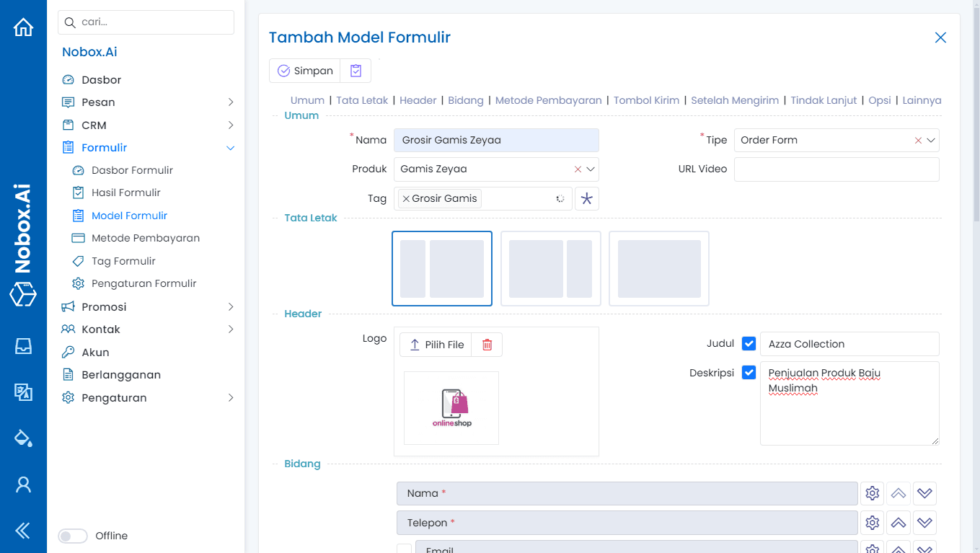Viewport: 980px width, 553px height.
Task: Click the clipboard icon beside Simpan
Action: click(x=356, y=71)
